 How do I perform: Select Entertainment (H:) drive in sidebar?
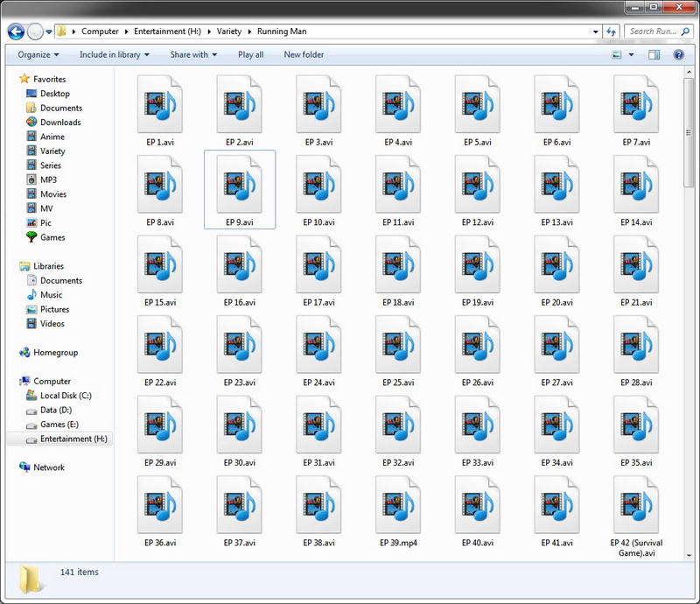click(59, 439)
